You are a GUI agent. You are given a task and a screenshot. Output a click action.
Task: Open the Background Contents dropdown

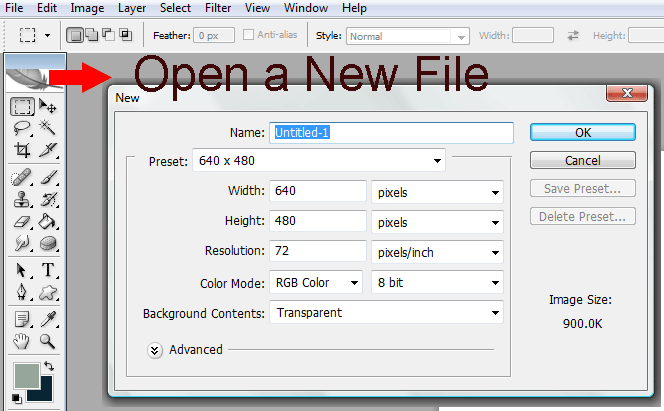[387, 313]
